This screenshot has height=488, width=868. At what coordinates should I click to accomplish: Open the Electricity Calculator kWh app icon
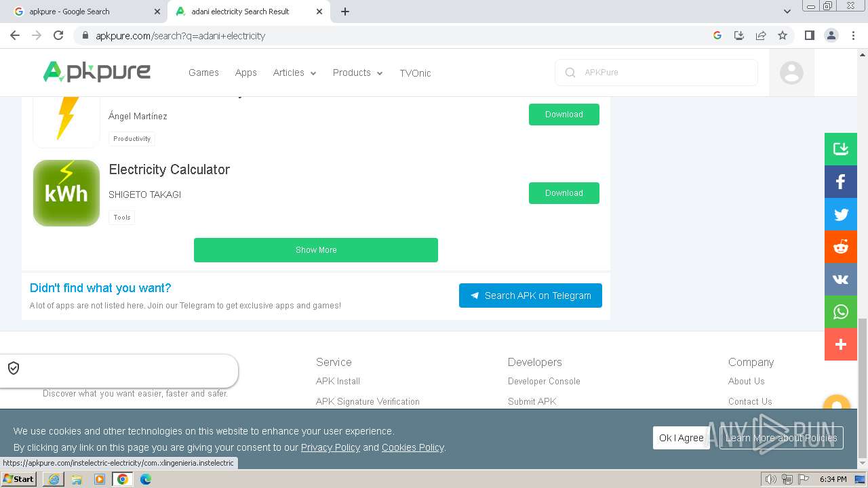pyautogui.click(x=66, y=193)
